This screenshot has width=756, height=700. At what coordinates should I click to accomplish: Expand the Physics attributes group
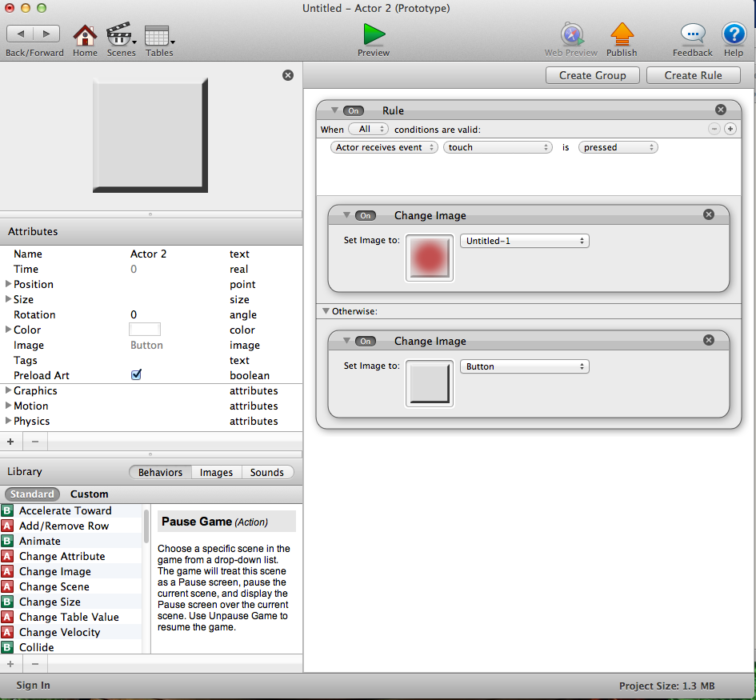coord(9,422)
